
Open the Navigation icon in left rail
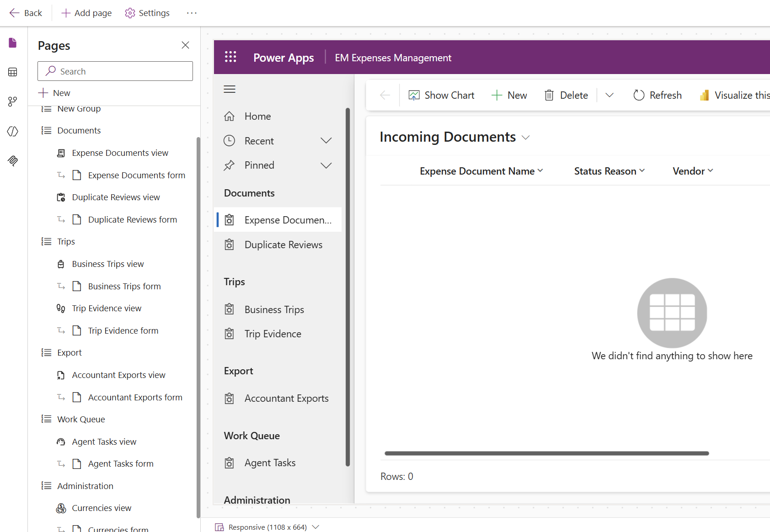[13, 101]
